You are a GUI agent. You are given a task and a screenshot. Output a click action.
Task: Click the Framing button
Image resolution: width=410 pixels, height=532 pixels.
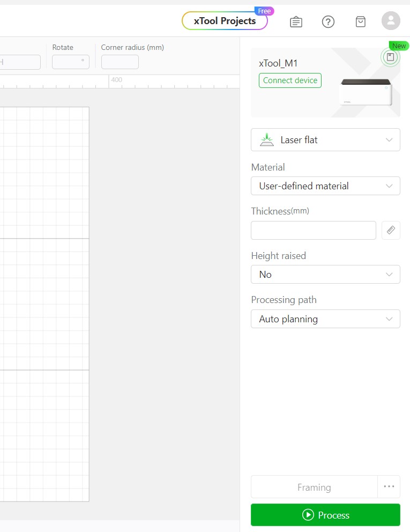pos(314,487)
